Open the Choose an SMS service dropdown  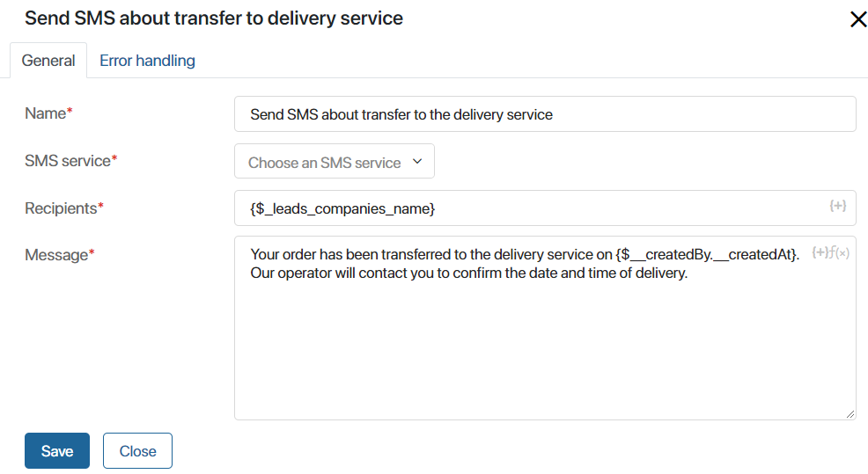click(x=335, y=162)
